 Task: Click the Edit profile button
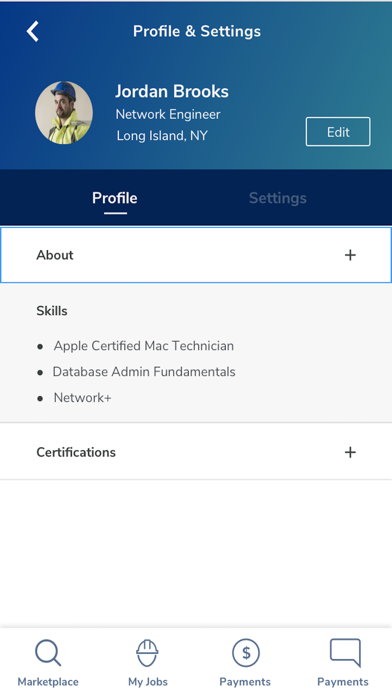338,132
